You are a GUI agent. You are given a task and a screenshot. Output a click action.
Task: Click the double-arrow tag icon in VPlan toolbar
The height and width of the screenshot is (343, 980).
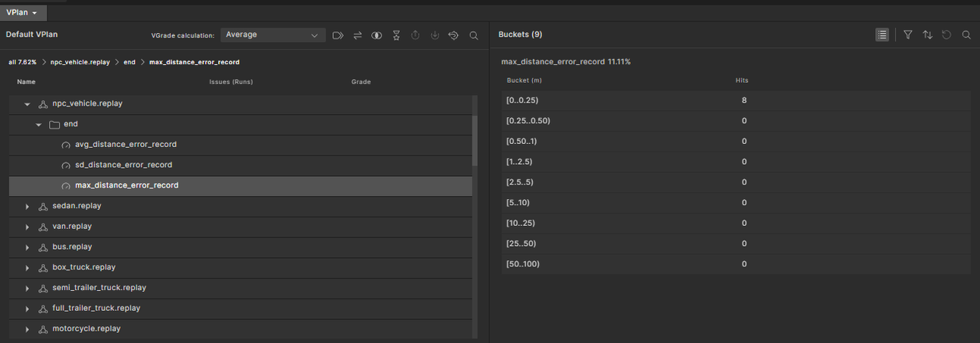[x=338, y=35]
